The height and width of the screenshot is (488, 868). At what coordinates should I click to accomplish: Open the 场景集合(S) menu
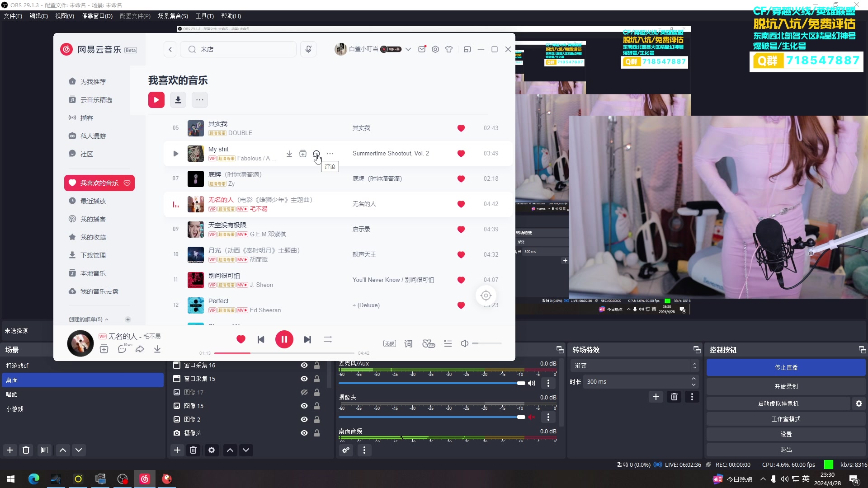click(173, 16)
